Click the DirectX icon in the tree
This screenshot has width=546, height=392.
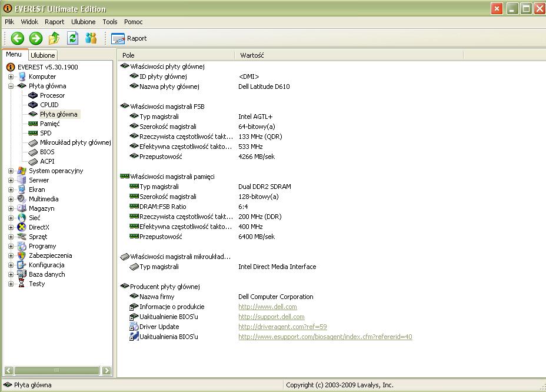(22, 227)
